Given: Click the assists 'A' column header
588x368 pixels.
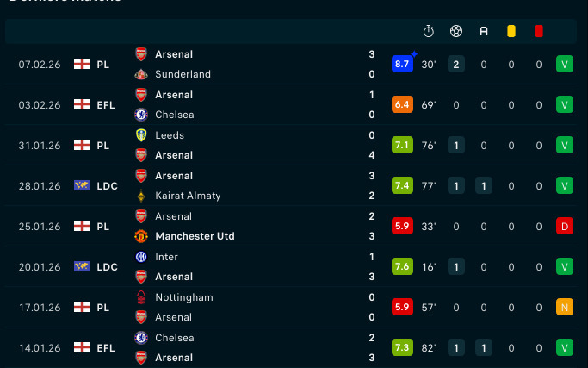Looking at the screenshot, I should coord(484,32).
